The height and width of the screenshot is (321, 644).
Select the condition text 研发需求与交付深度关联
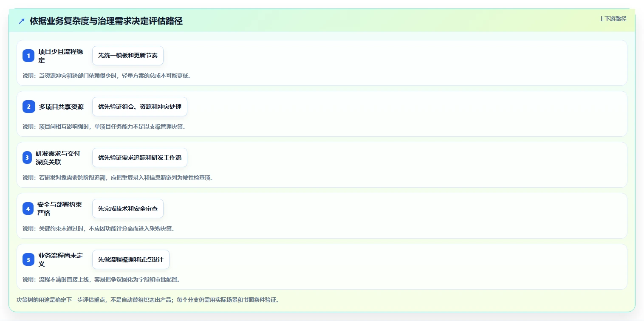point(58,158)
